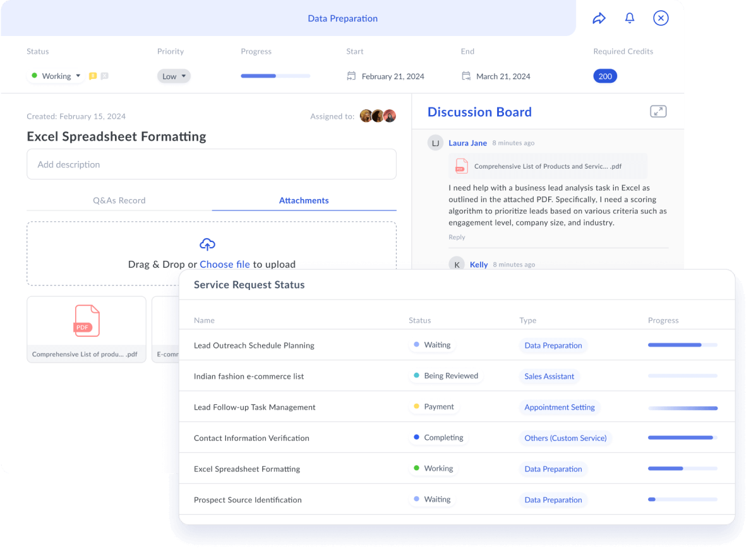
Task: Click the gray icon next to yellow status flag
Action: tap(105, 76)
